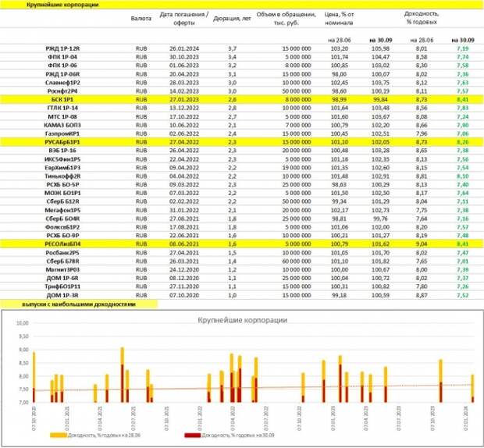Click the highlighted "БСК 1Р1" bond name

(x=62, y=99)
